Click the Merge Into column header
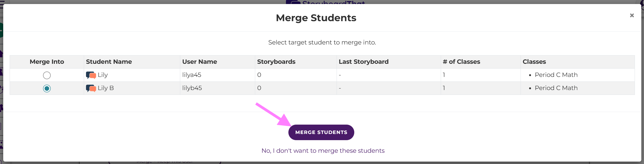Screen dimensions: 644x164 [47, 62]
